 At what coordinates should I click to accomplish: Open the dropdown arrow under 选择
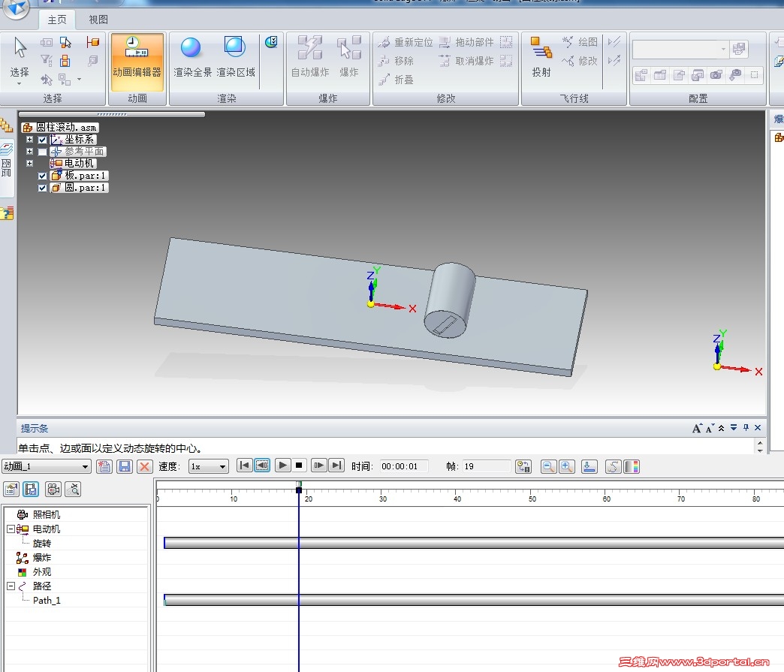[19, 83]
